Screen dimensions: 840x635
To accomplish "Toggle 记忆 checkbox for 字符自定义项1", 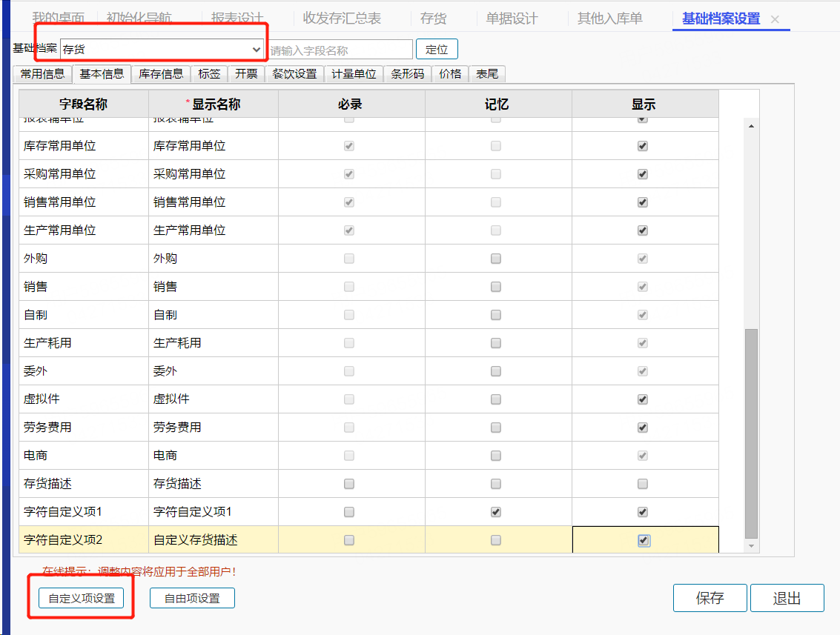I will click(496, 512).
